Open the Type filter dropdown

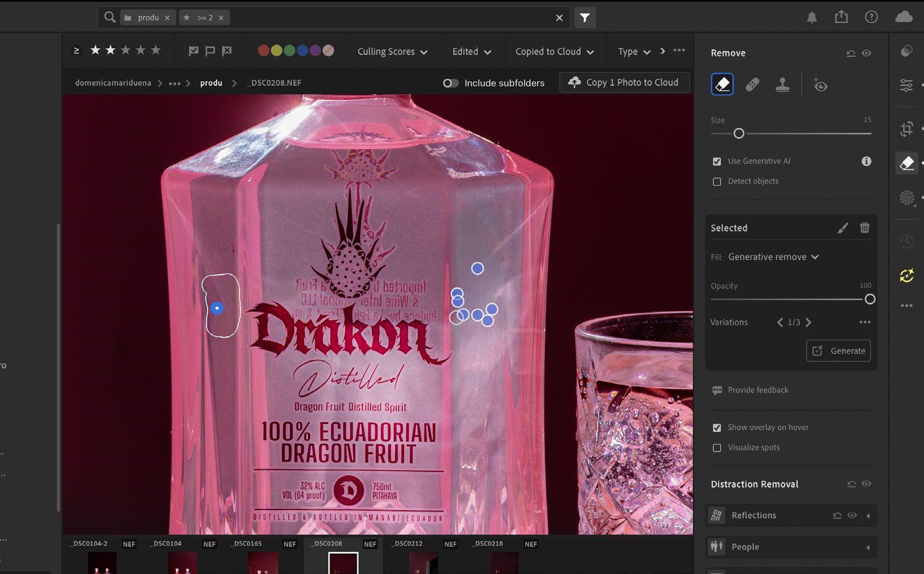(635, 52)
